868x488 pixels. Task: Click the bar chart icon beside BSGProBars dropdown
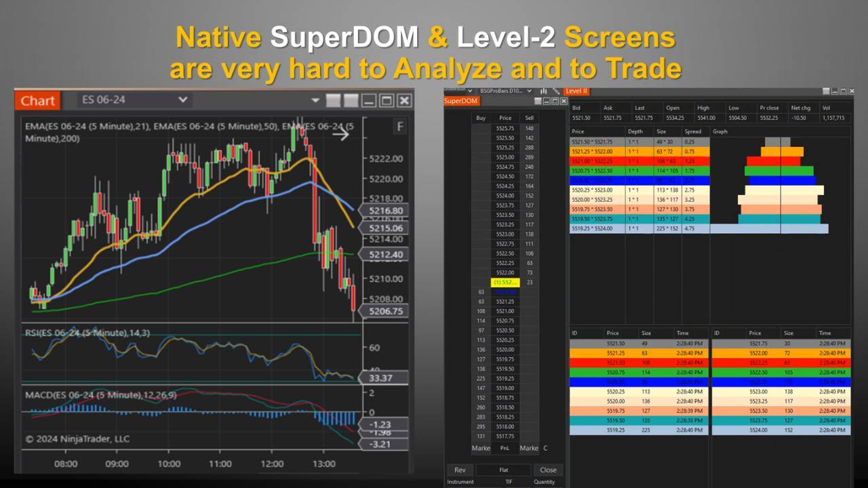(543, 91)
